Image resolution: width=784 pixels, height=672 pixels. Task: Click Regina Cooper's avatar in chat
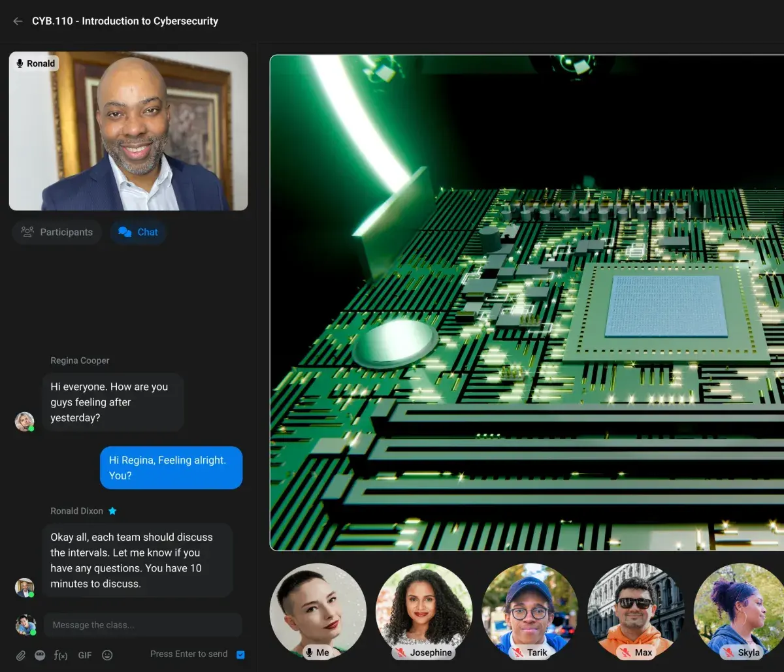tap(25, 421)
